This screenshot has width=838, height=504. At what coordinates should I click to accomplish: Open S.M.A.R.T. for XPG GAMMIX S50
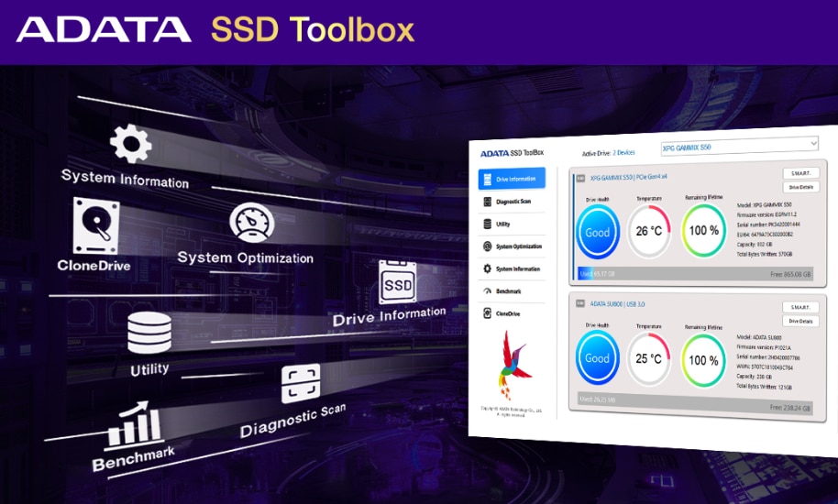800,173
